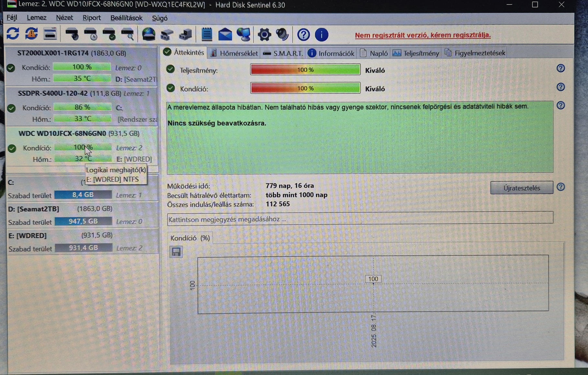Click the blue refresh arrows toolbar icon
The image size is (588, 375).
tap(13, 34)
